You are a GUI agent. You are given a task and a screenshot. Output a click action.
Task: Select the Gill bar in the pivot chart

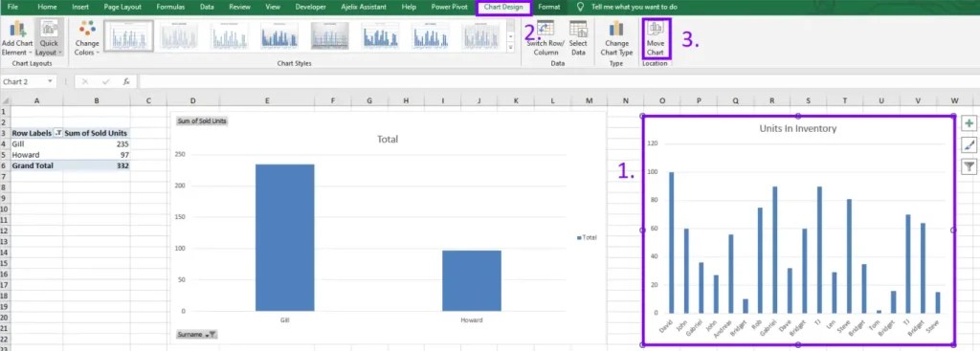(285, 237)
